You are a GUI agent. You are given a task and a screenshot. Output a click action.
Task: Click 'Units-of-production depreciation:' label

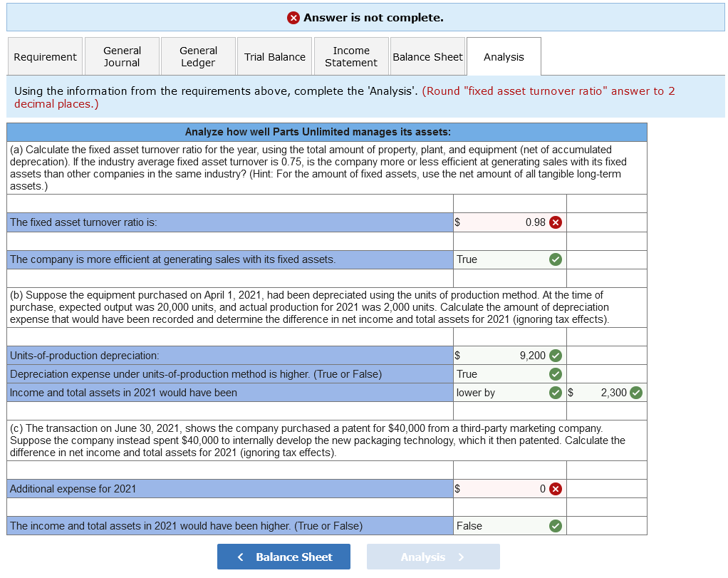click(x=85, y=356)
